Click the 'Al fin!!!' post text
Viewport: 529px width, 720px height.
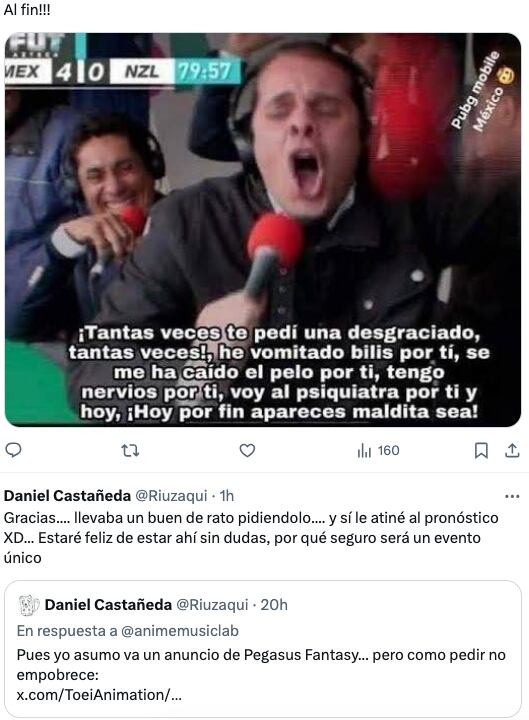27,10
